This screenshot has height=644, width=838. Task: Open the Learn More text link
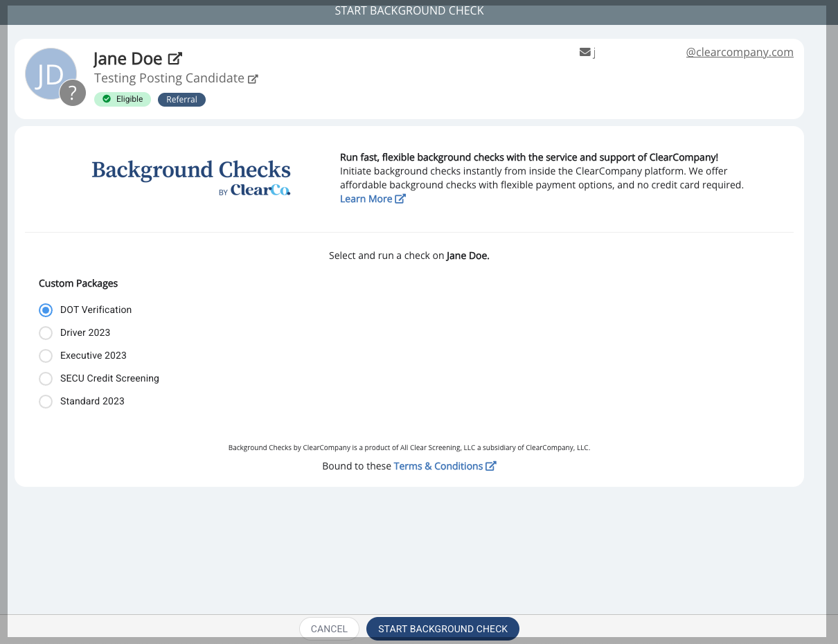click(x=366, y=199)
